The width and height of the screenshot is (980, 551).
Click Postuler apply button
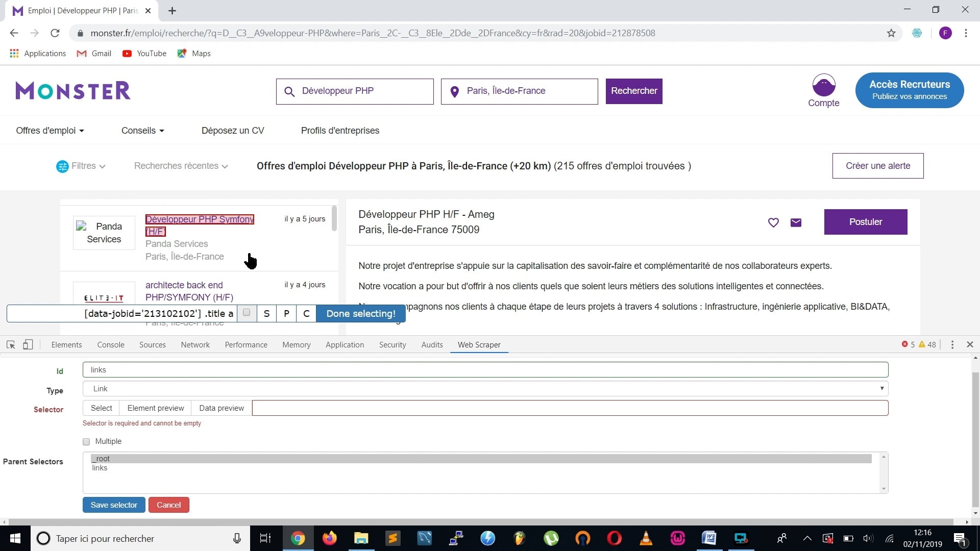tap(866, 222)
